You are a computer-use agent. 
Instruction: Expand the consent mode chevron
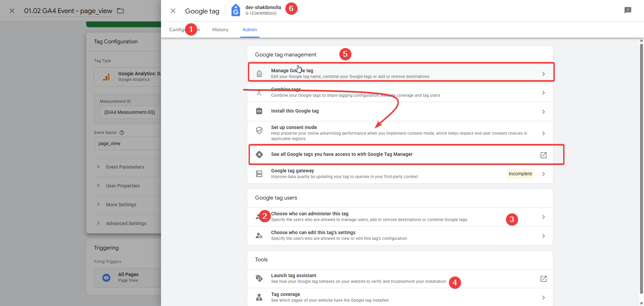[543, 133]
